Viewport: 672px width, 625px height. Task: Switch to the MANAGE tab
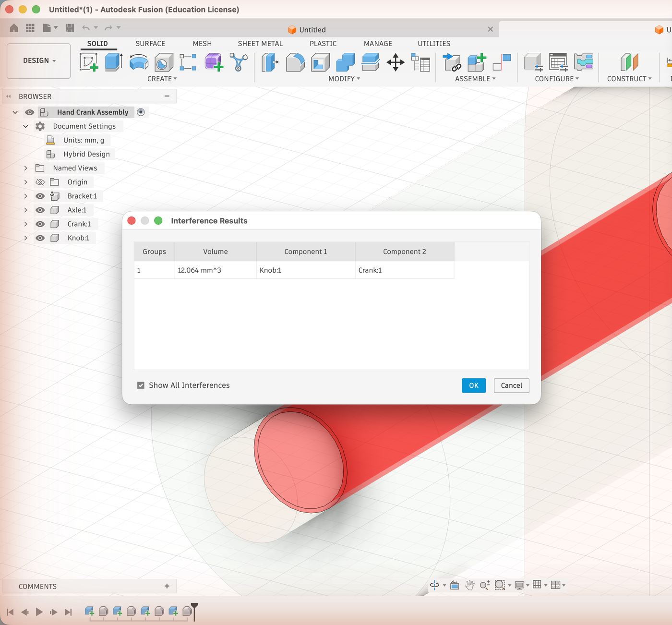click(x=378, y=44)
